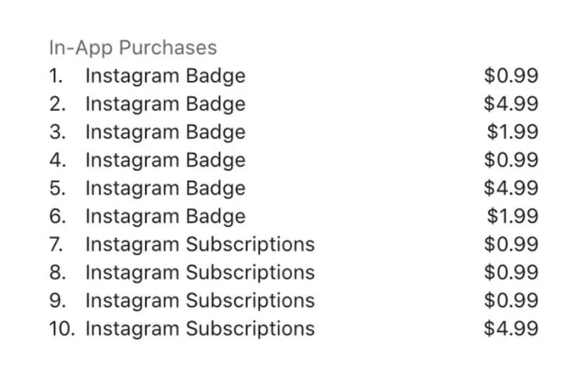588x382 pixels.
Task: Select item 7 Instagram Subscriptions label
Action: pyautogui.click(x=200, y=245)
